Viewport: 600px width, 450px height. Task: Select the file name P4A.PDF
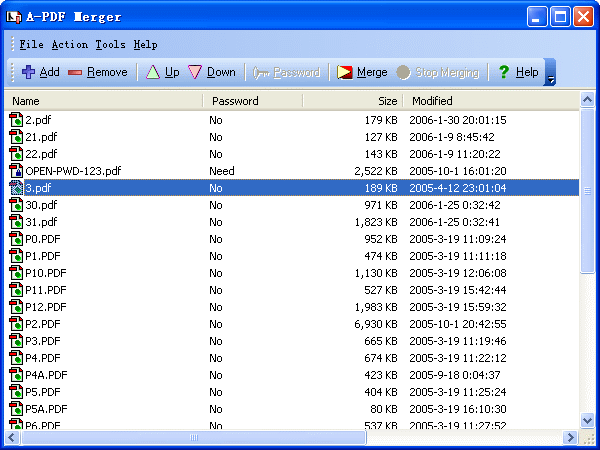(46, 375)
